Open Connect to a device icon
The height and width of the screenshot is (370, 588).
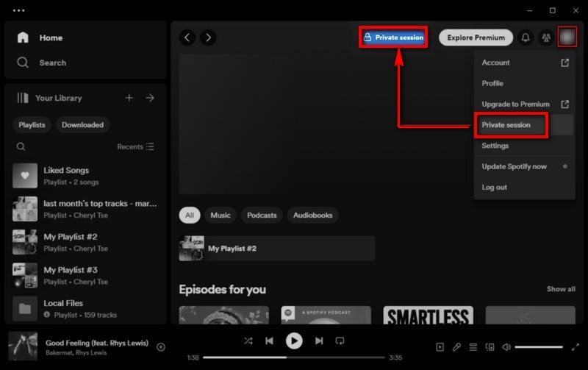coord(490,347)
